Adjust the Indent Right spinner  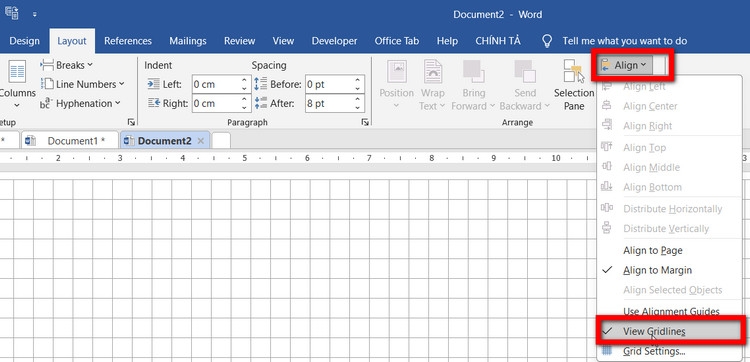[x=245, y=103]
